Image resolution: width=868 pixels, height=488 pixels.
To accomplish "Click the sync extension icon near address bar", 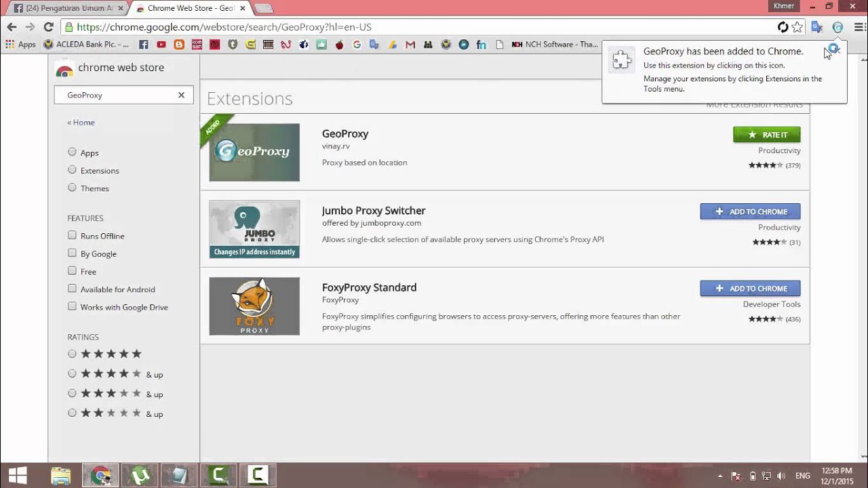I will click(783, 27).
